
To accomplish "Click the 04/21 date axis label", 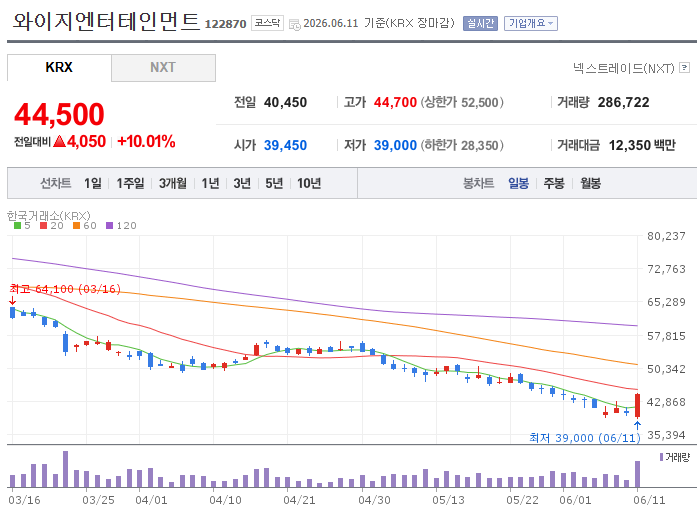I will pyautogui.click(x=299, y=500).
